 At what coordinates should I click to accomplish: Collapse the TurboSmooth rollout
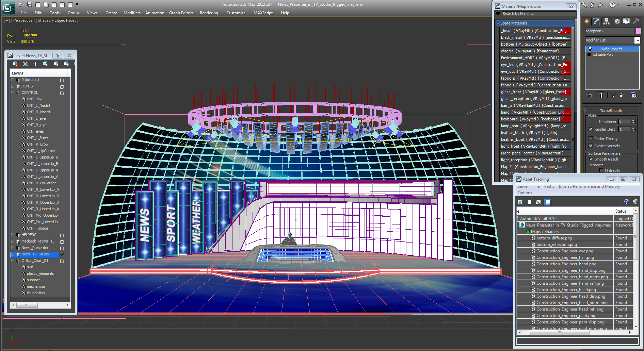coord(586,111)
